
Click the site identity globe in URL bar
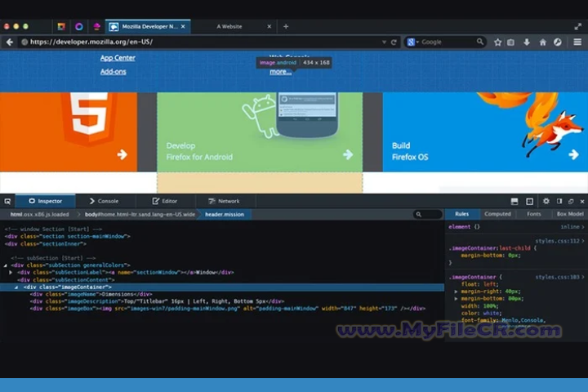click(24, 42)
